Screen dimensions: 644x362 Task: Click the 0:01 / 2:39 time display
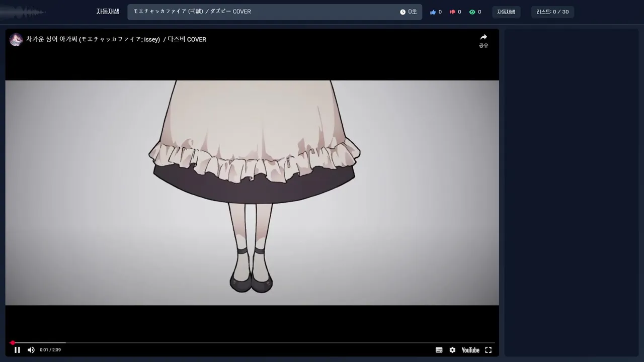click(x=50, y=350)
